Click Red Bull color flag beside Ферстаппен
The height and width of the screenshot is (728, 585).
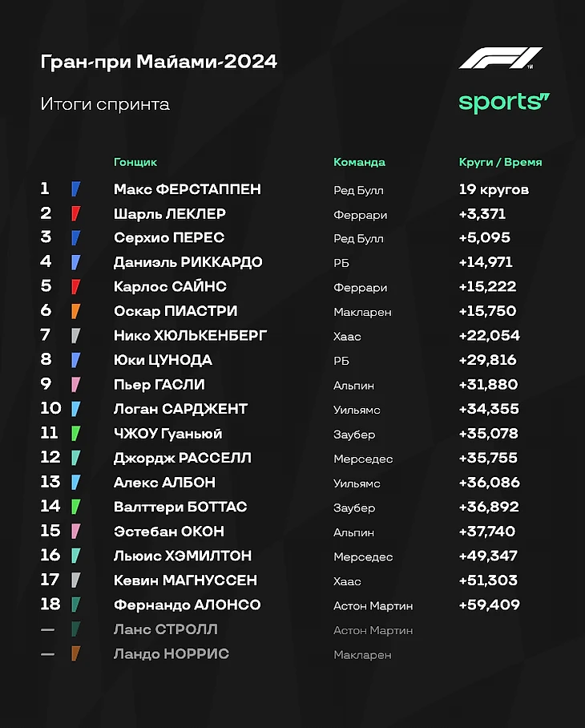[75, 188]
